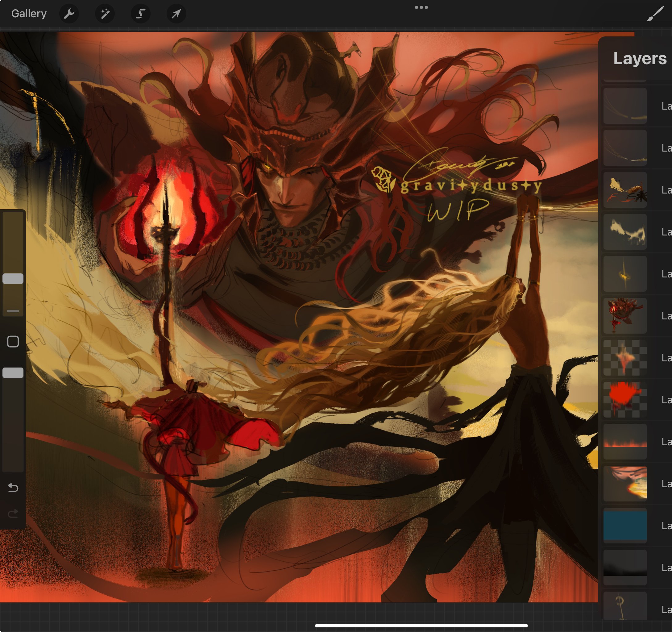Select the solid blue fill layer thumbnail
The height and width of the screenshot is (632, 672).
point(625,525)
